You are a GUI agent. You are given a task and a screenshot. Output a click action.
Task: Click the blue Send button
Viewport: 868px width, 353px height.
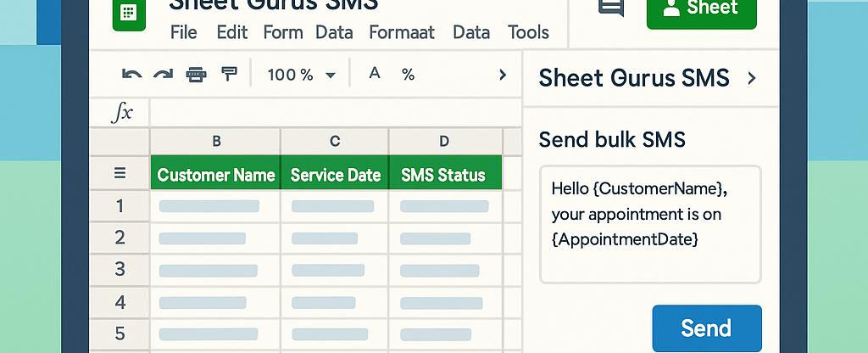click(x=706, y=328)
